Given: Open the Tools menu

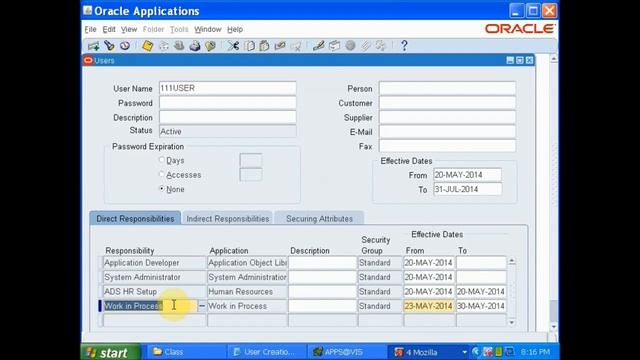Looking at the screenshot, I should 179,29.
